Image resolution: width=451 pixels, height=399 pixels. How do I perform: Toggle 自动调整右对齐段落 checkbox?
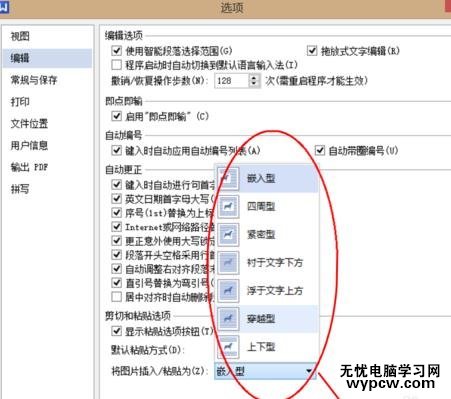(x=116, y=269)
